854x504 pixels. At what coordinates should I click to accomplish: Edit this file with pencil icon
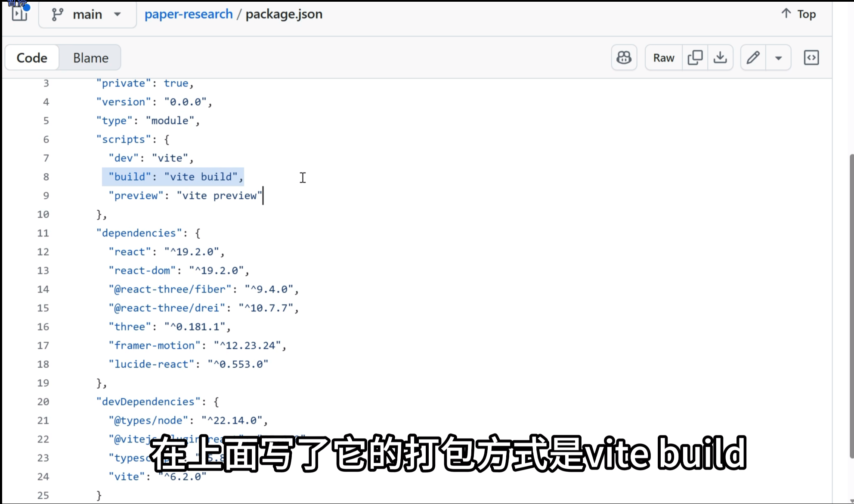tap(753, 58)
